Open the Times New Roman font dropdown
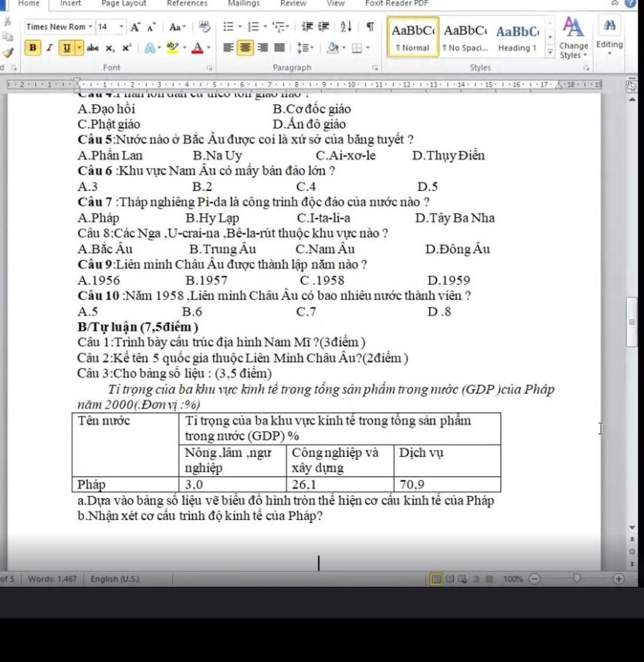Viewport: 644px width, 662px height. click(x=91, y=27)
